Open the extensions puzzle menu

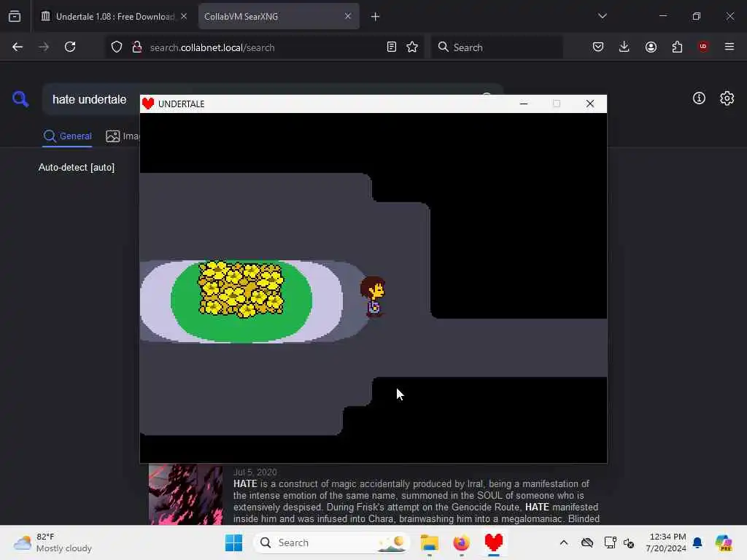(x=677, y=47)
